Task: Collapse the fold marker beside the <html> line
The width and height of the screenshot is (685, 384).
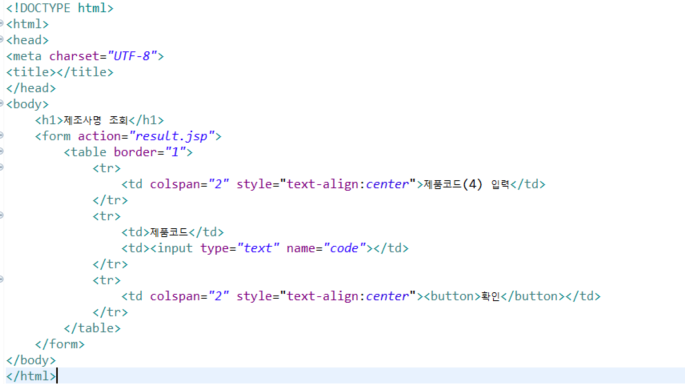Action: coord(1,23)
